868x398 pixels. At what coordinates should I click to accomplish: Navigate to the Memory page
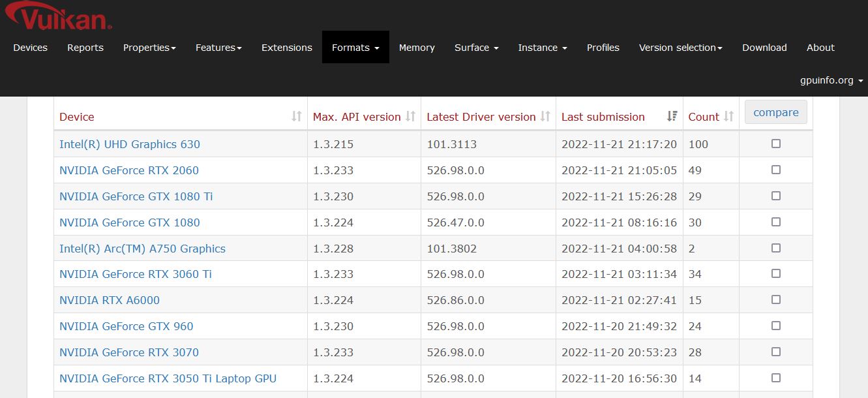pyautogui.click(x=417, y=48)
